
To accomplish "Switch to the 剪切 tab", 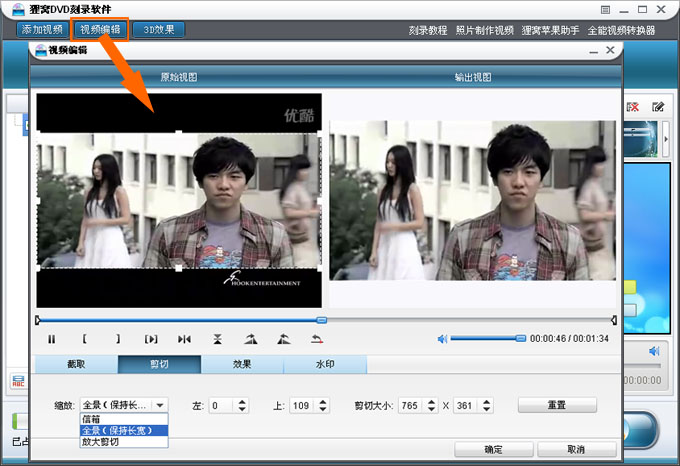I will [160, 364].
